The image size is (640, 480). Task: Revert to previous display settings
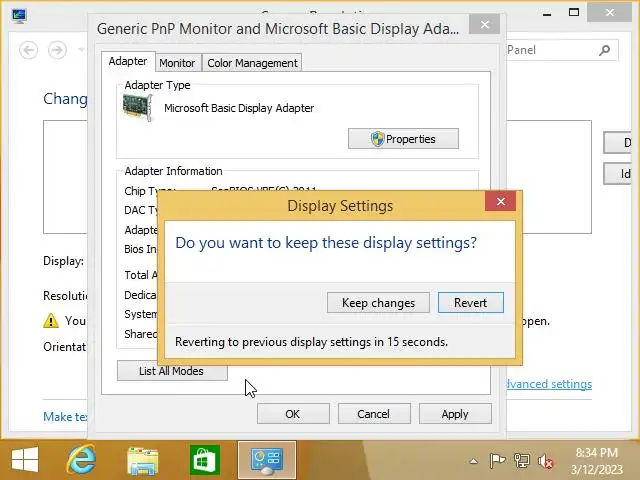(471, 303)
